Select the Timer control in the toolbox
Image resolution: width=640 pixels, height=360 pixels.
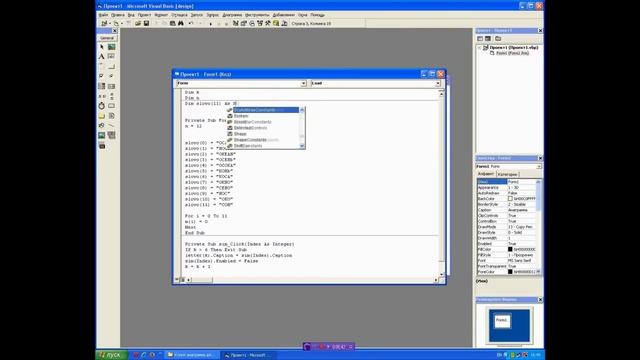point(102,106)
